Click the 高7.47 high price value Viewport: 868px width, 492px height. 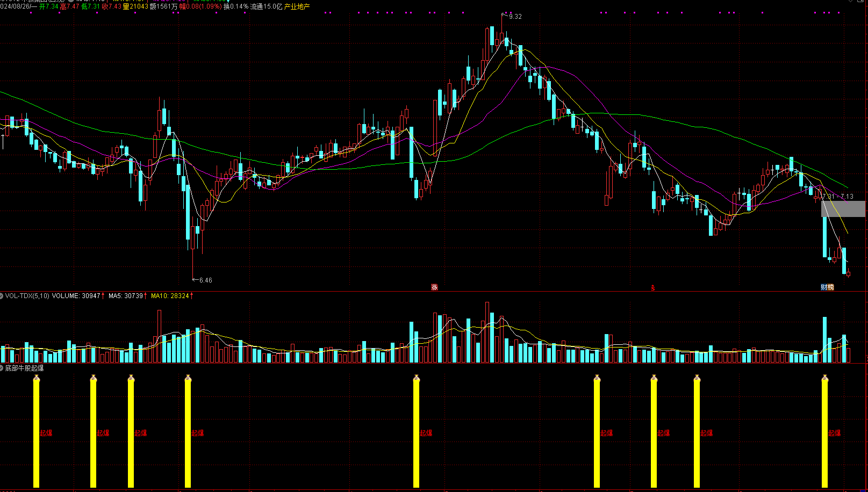point(69,6)
